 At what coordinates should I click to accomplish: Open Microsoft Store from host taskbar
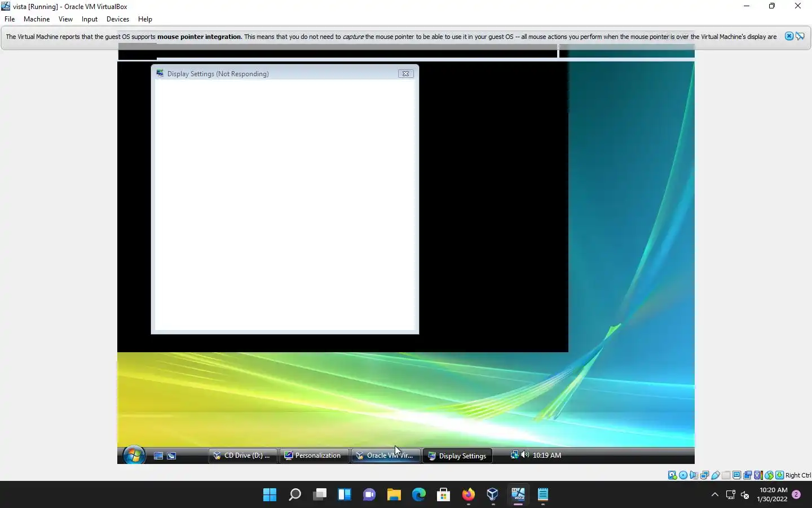pyautogui.click(x=444, y=495)
